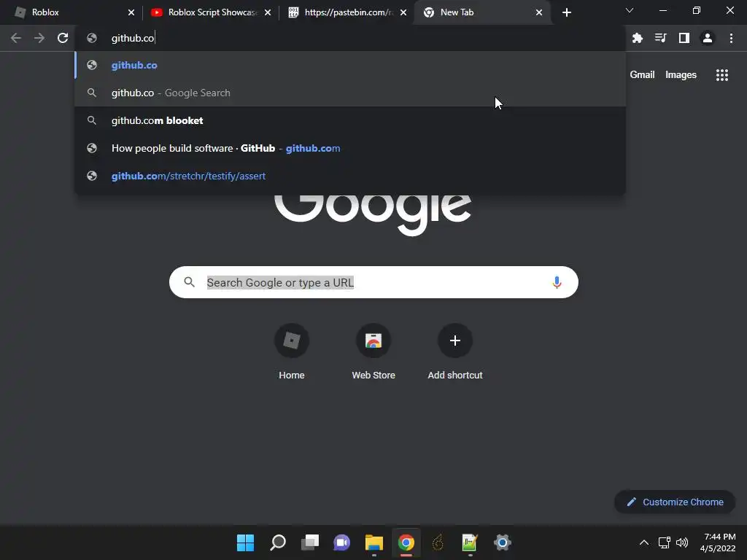Image resolution: width=747 pixels, height=560 pixels.
Task: Close the Roblox tab
Action: pyautogui.click(x=131, y=12)
